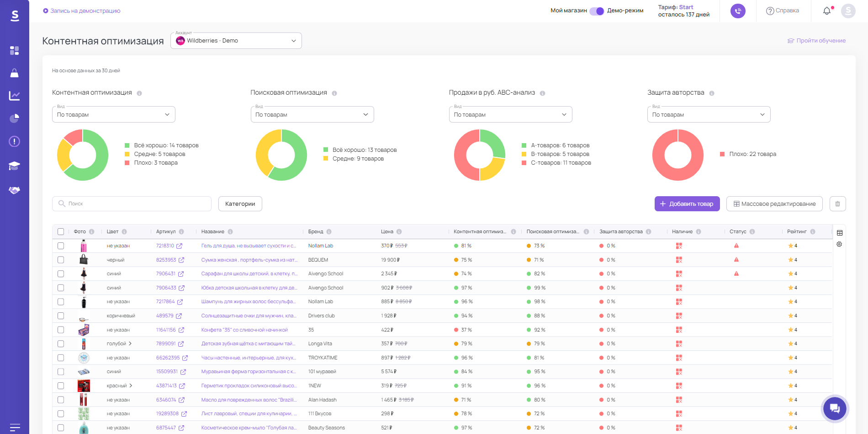Select checkbox for BEQUEM bag row
This screenshot has height=434, width=868.
61,260
